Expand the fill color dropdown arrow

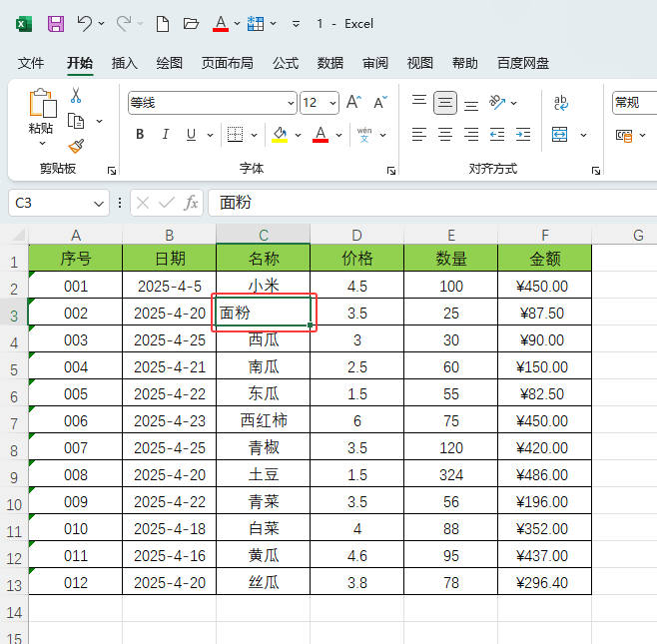tap(298, 135)
